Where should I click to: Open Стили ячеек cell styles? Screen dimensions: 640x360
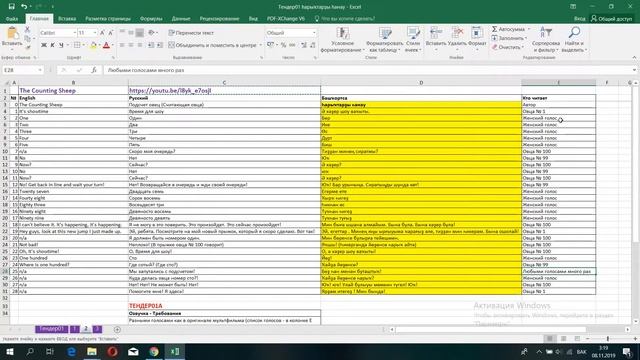413,40
